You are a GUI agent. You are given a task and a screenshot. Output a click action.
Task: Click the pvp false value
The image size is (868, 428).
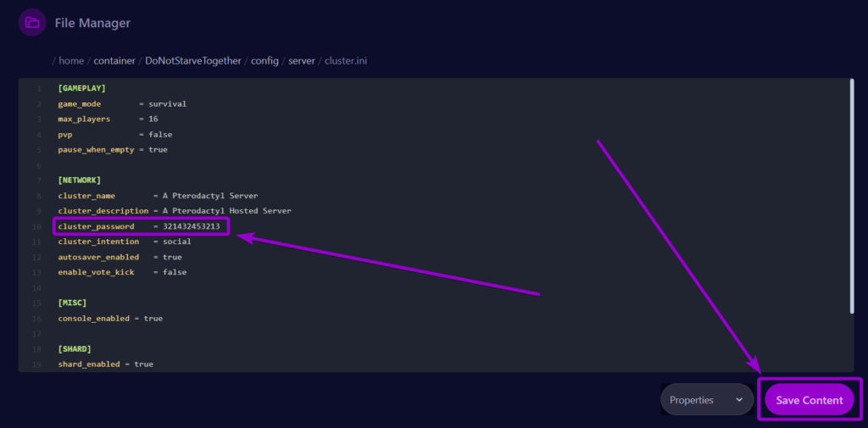tap(161, 134)
